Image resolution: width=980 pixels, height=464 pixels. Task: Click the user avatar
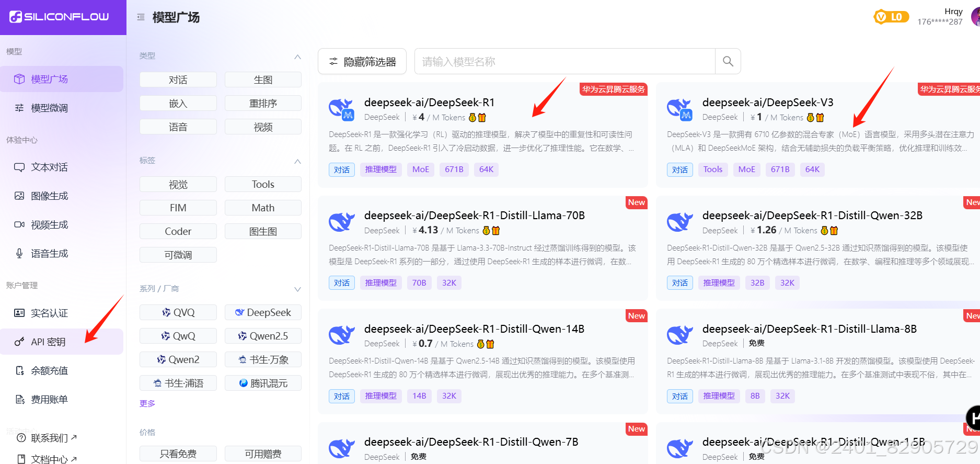[x=975, y=17]
